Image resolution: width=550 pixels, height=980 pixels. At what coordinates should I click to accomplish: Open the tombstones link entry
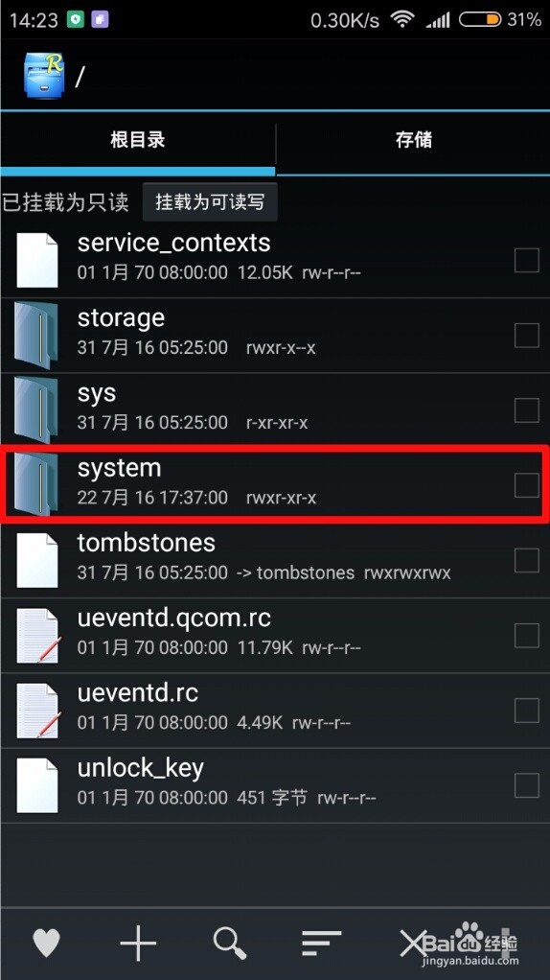coord(275,560)
